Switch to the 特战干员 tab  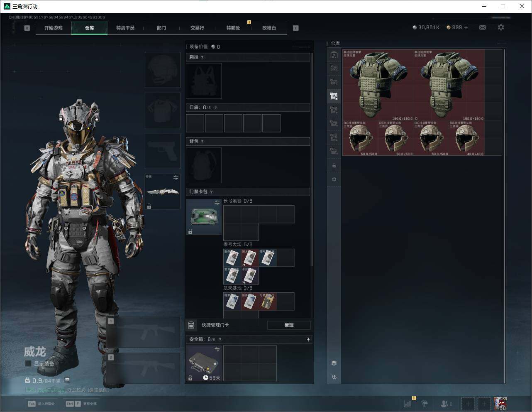[x=125, y=28]
